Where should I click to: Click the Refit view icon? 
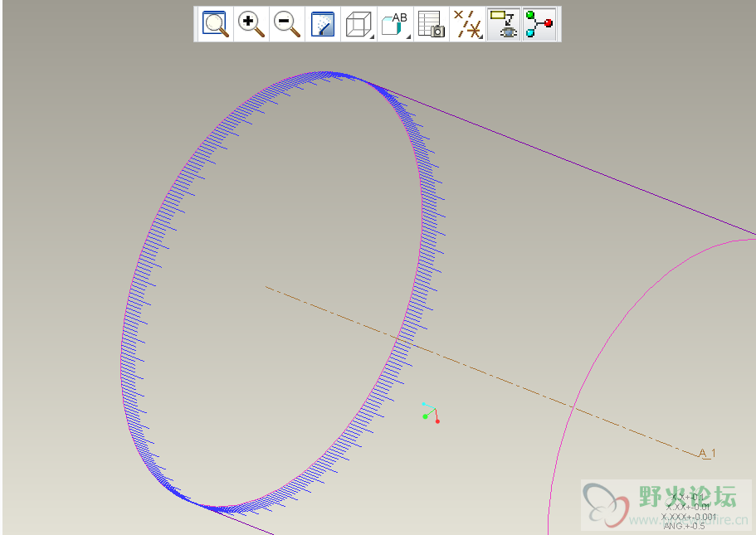[215, 24]
